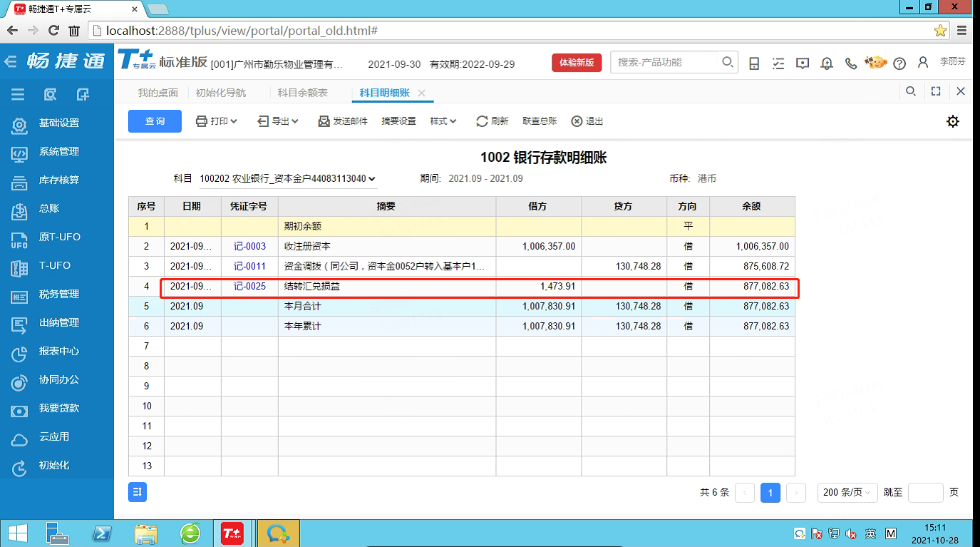Open 摘要设置
Image resolution: width=980 pixels, height=547 pixels.
[398, 121]
